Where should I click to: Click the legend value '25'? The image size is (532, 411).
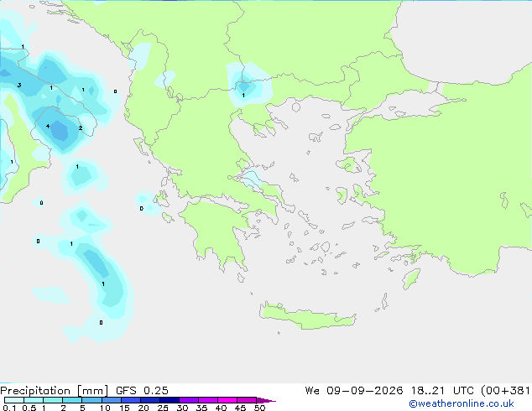(163, 408)
